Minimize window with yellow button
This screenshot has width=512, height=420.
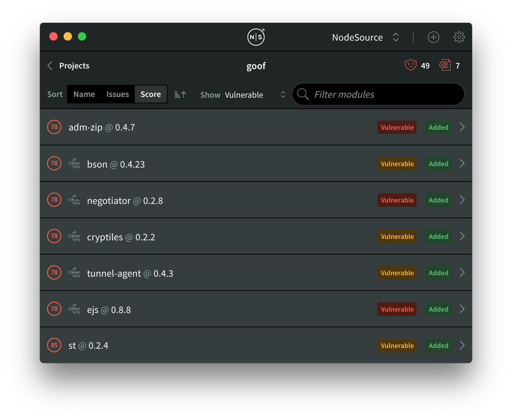[x=68, y=36]
